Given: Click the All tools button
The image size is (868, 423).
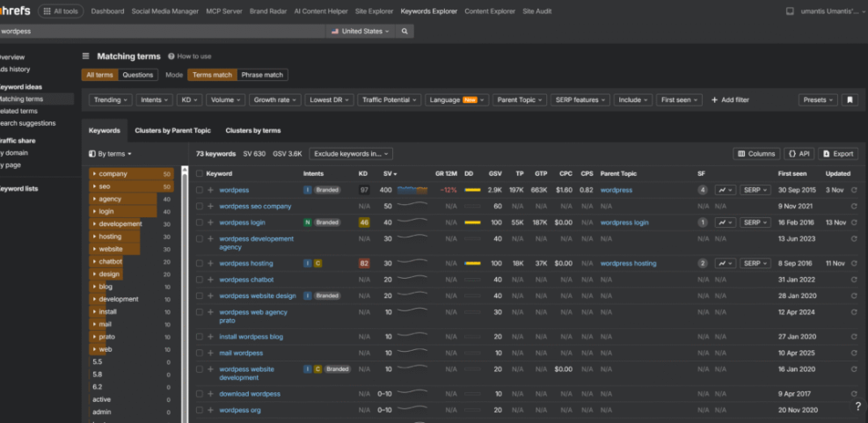Looking at the screenshot, I should [x=61, y=11].
